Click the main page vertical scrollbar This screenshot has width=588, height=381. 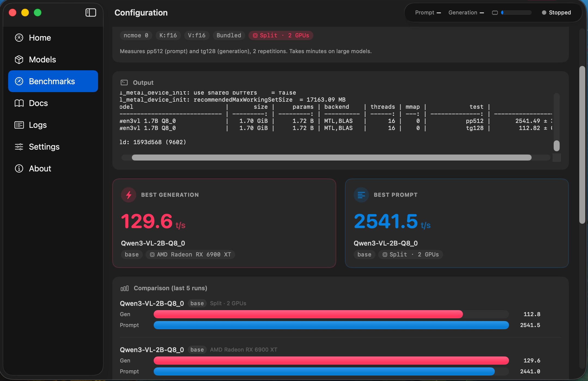(582, 145)
